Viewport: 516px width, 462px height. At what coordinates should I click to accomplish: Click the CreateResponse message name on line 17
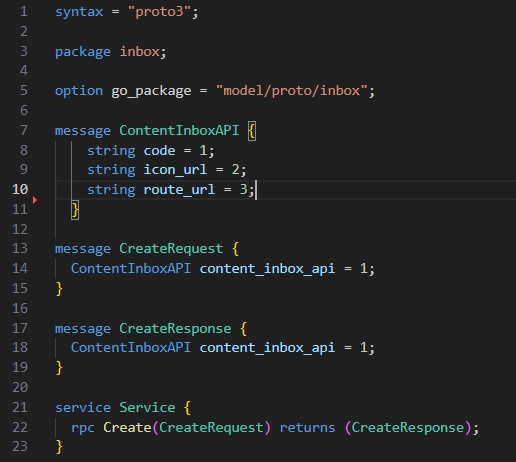pyautogui.click(x=175, y=329)
